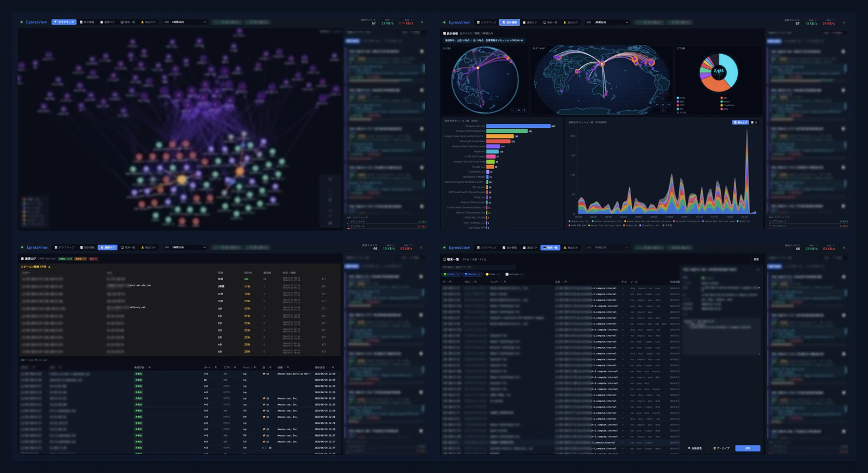Click EgressView logo in statistics pane
The width and height of the screenshot is (868, 473).
(x=459, y=22)
